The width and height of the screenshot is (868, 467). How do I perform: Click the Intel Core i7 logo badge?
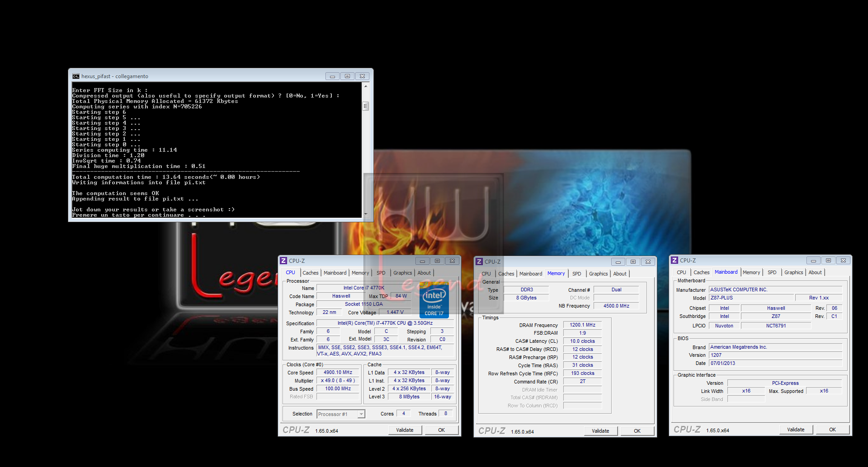(434, 300)
